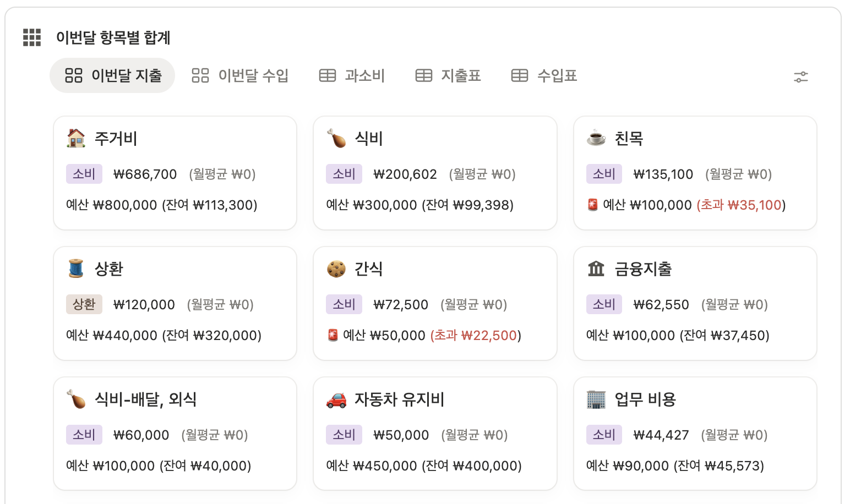
Task: Open the 식비-배달, 외식 card title
Action: [145, 399]
